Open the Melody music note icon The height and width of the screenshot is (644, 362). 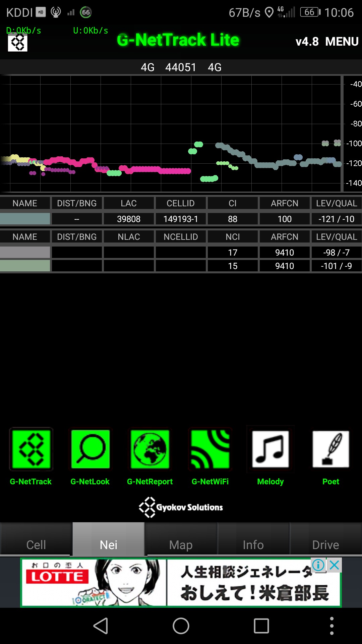click(270, 449)
